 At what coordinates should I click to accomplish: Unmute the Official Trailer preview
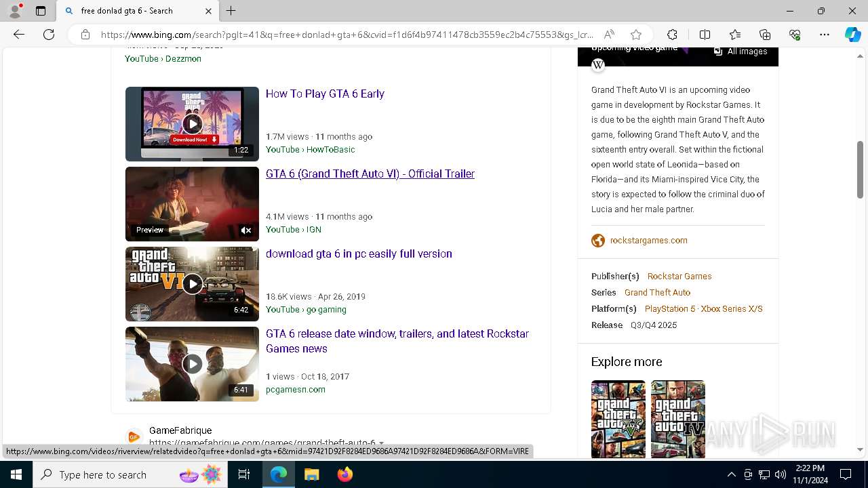pos(246,230)
